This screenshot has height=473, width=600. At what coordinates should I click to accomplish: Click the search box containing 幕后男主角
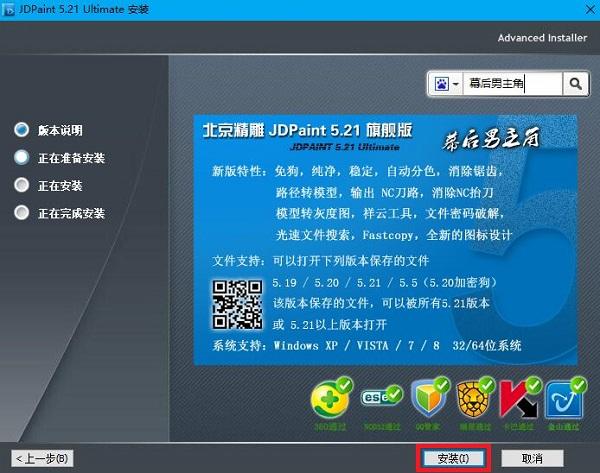pyautogui.click(x=513, y=83)
